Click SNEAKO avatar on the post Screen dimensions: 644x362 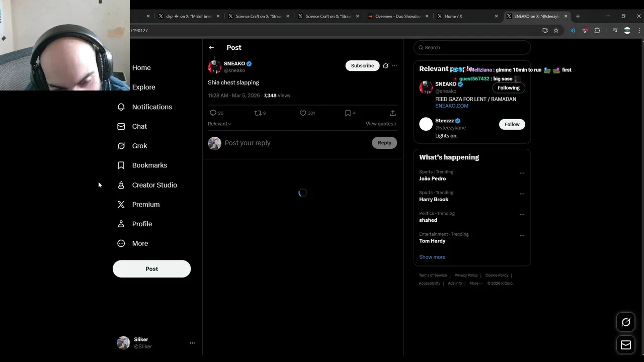[x=215, y=67]
